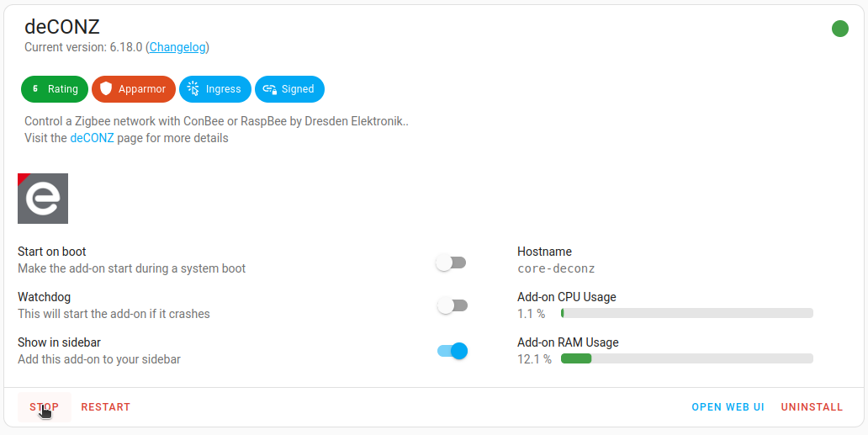Open the deCONZ page link
Viewport: 868px width, 435px height.
[x=92, y=138]
